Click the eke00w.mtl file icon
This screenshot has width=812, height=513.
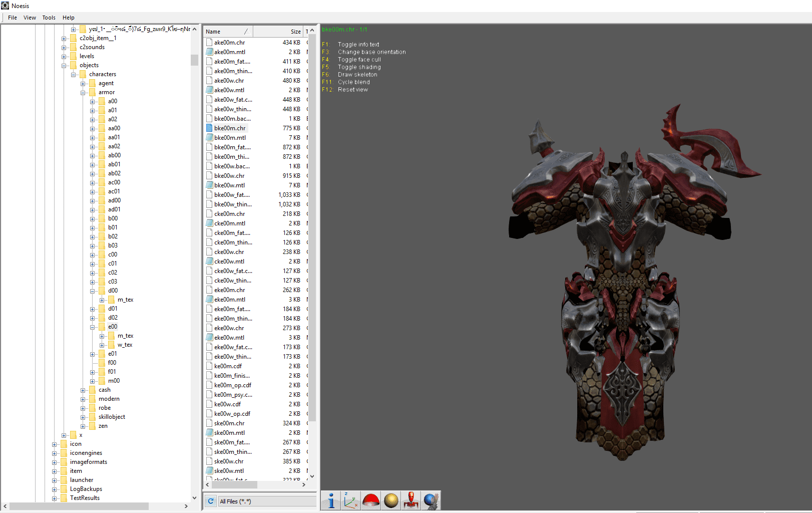click(210, 338)
